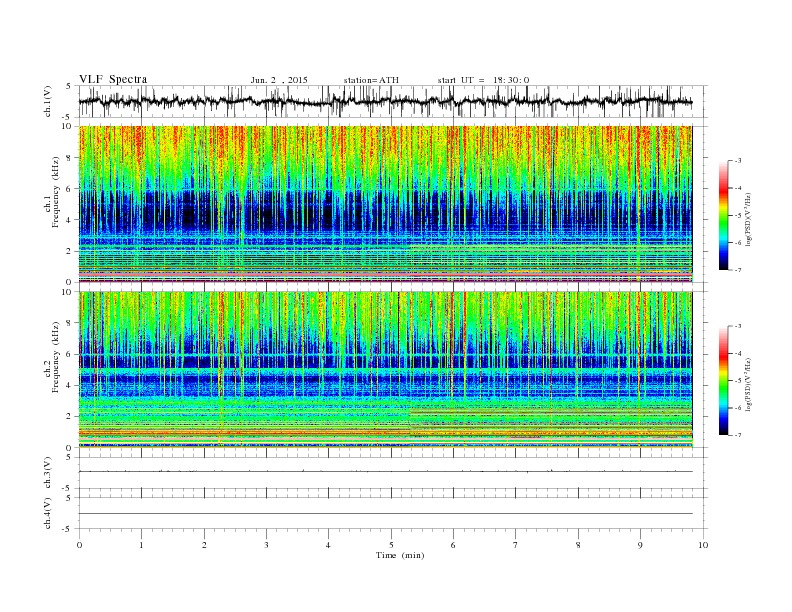Click the ch.1 spectrogram color scale bar
792x612 pixels.
pyautogui.click(x=723, y=216)
